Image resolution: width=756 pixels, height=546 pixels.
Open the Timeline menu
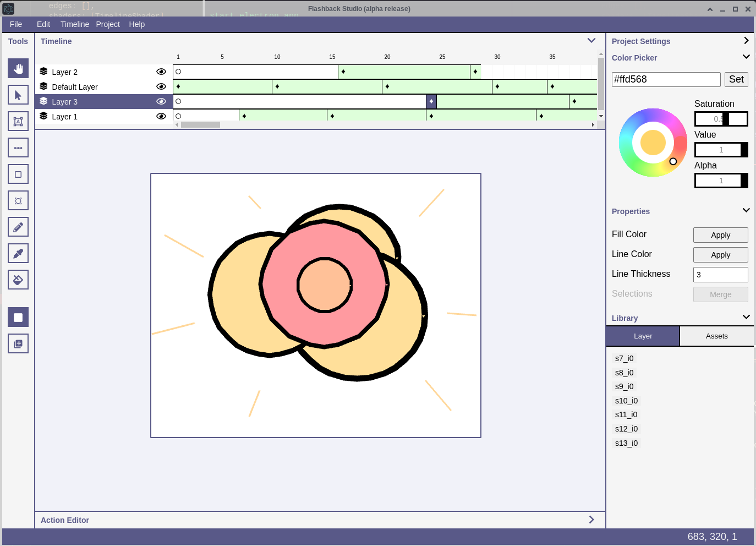pos(74,24)
